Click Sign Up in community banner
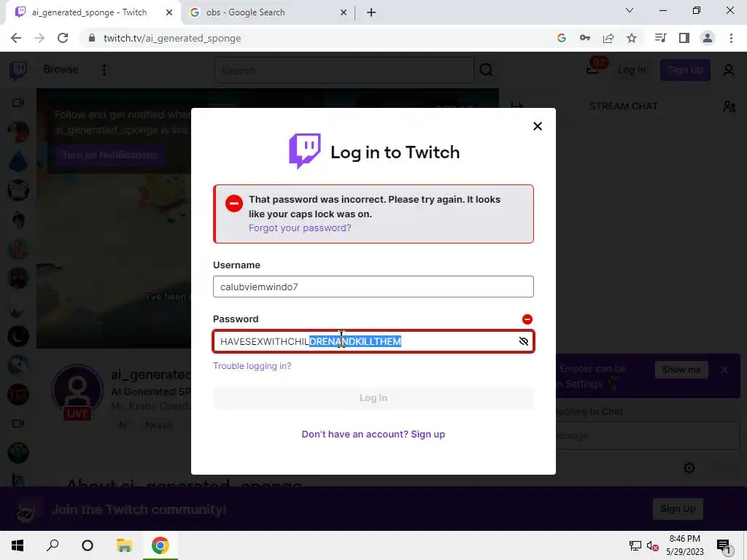 (678, 509)
